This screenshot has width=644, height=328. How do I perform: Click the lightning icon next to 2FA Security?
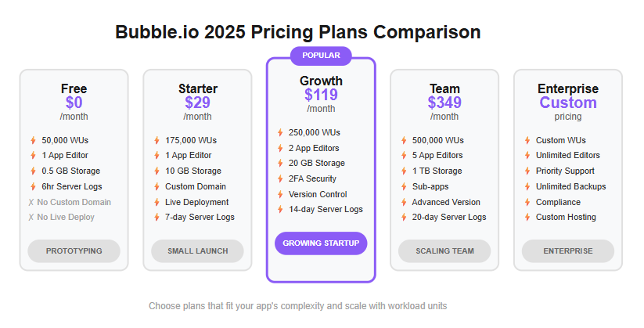click(x=280, y=179)
